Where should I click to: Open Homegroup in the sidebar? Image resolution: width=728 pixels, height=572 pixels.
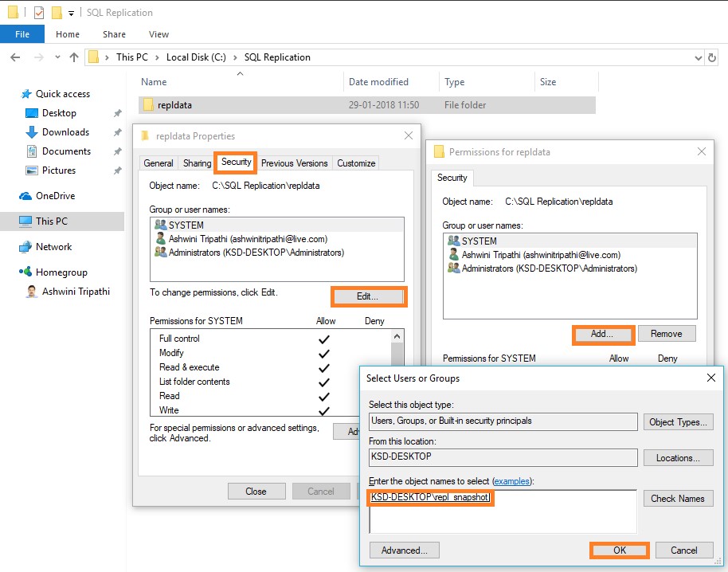61,272
